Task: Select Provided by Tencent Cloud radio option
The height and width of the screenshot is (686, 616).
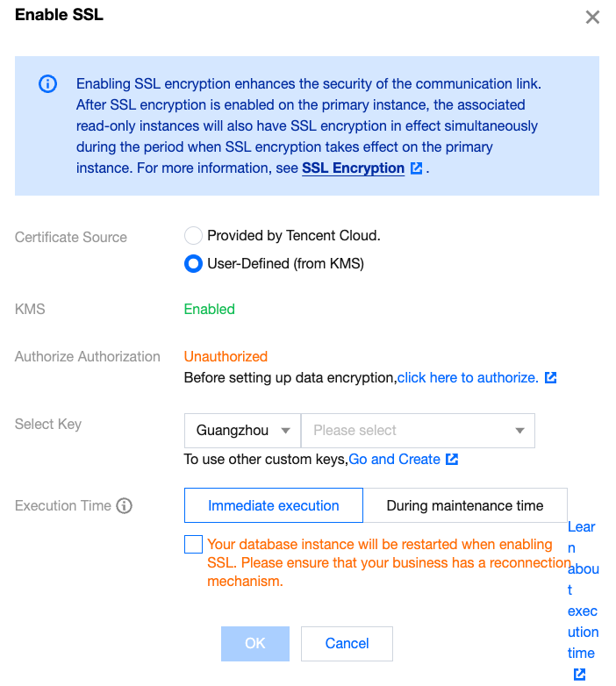Action: pos(193,236)
